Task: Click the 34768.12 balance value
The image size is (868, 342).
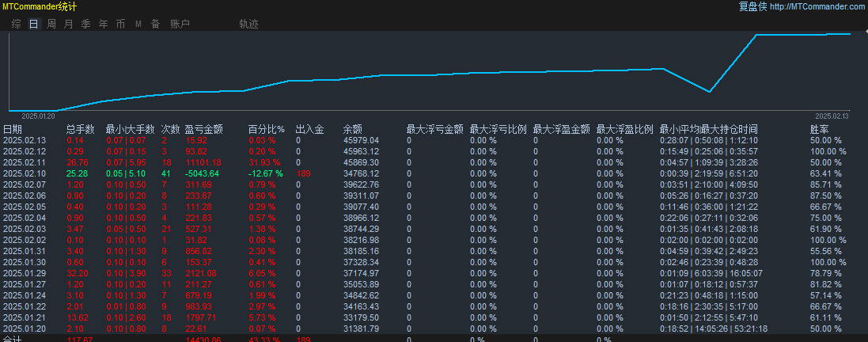Action: pyautogui.click(x=361, y=173)
